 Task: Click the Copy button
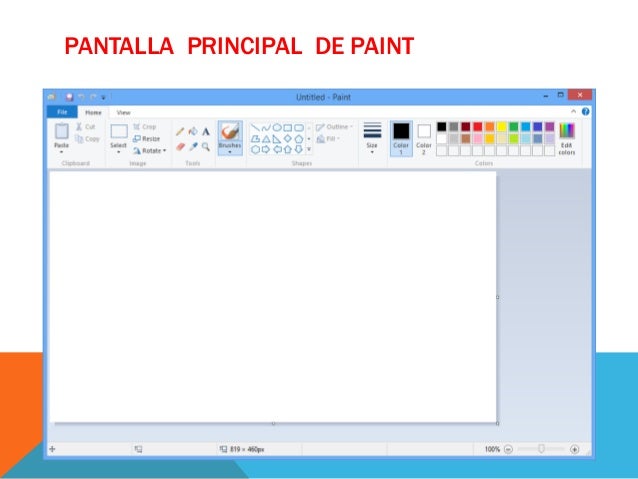pos(87,139)
